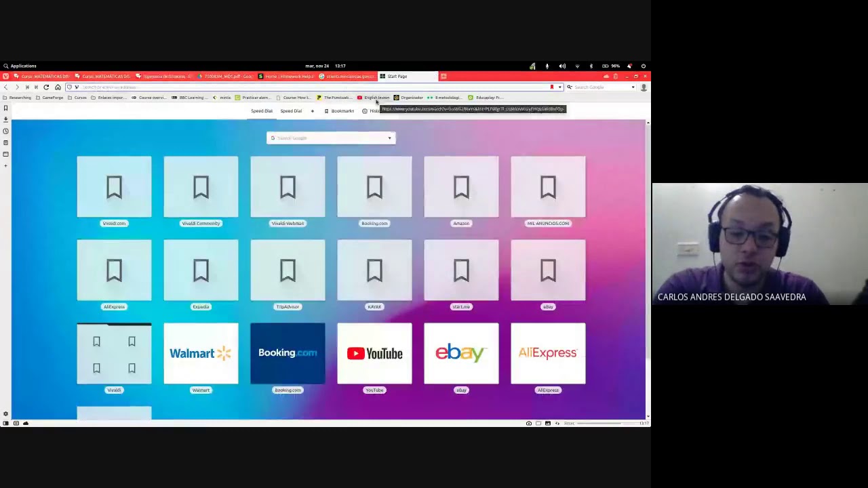868x488 pixels.
Task: Open the mintic bookmark
Action: point(222,98)
